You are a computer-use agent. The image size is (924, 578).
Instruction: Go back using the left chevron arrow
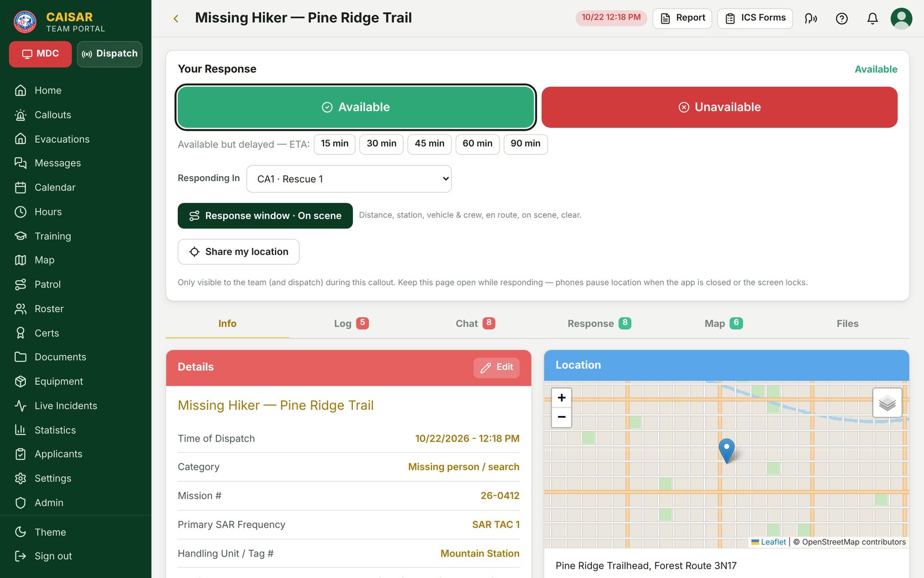coord(176,18)
